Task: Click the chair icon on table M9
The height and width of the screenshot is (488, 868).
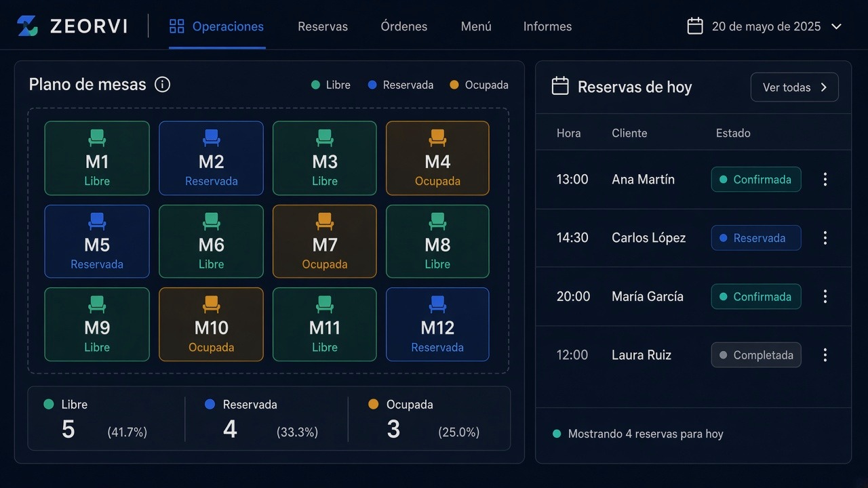Action: point(97,304)
